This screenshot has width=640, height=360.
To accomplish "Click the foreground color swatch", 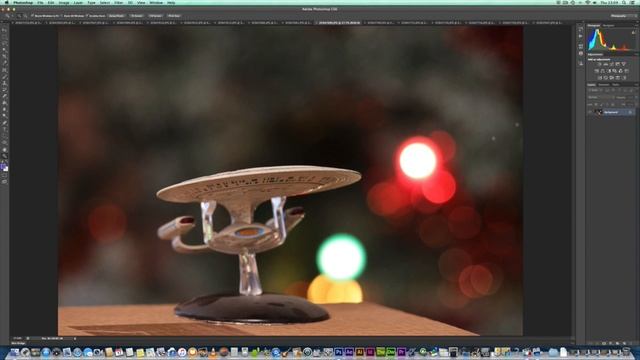I will coord(3,165).
